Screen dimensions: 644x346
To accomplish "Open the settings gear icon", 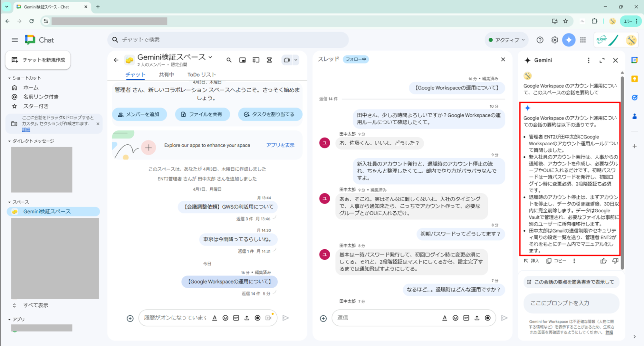I will [x=554, y=40].
